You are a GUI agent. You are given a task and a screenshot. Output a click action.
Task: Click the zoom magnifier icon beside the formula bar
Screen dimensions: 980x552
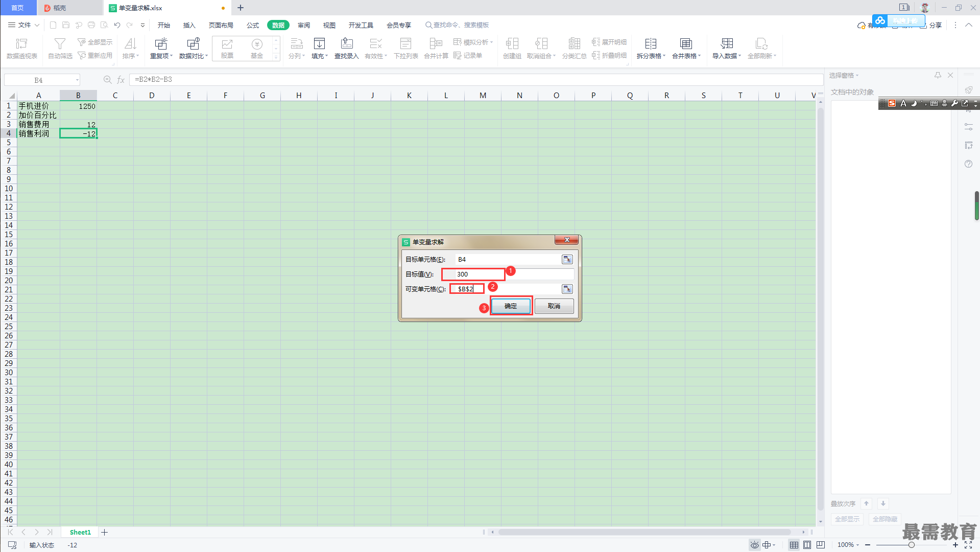pyautogui.click(x=107, y=80)
